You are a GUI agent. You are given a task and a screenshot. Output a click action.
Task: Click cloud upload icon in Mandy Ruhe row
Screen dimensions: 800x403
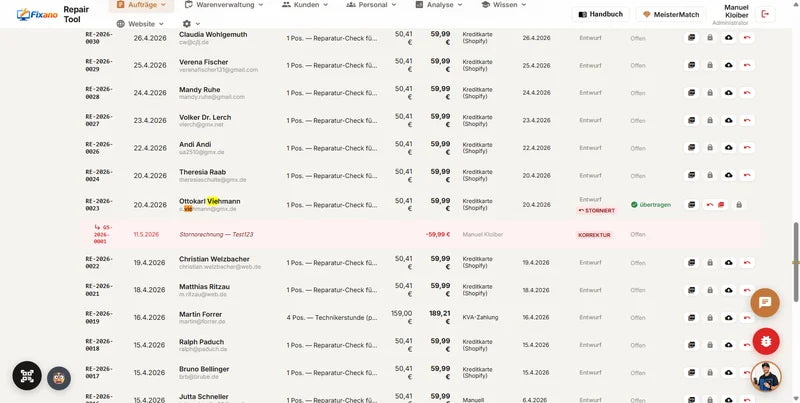[x=729, y=93]
